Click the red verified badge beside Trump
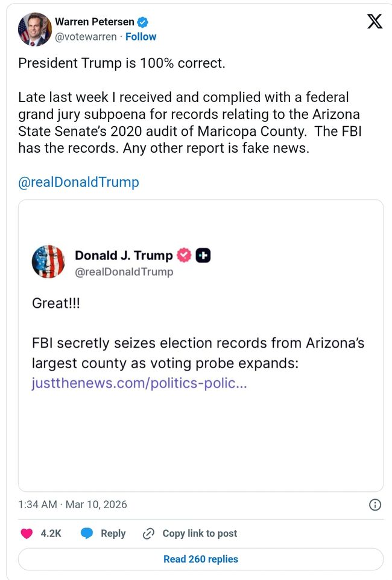392x580 pixels. point(184,255)
